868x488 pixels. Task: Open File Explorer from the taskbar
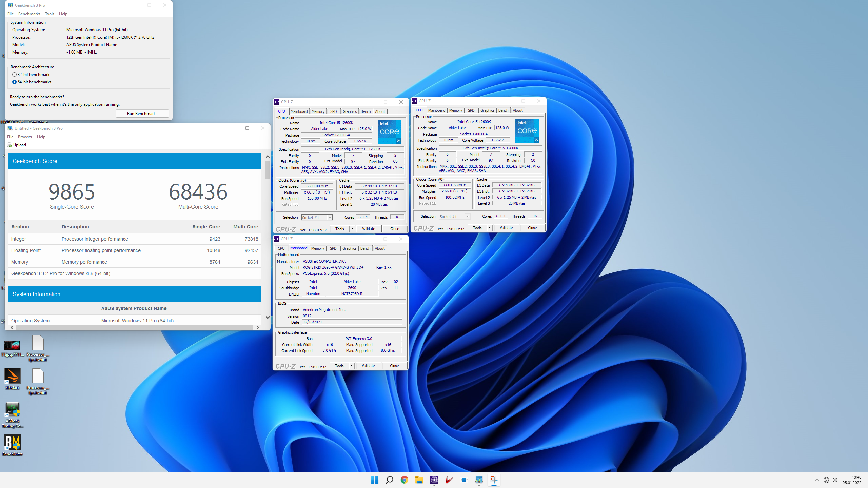[419, 480]
